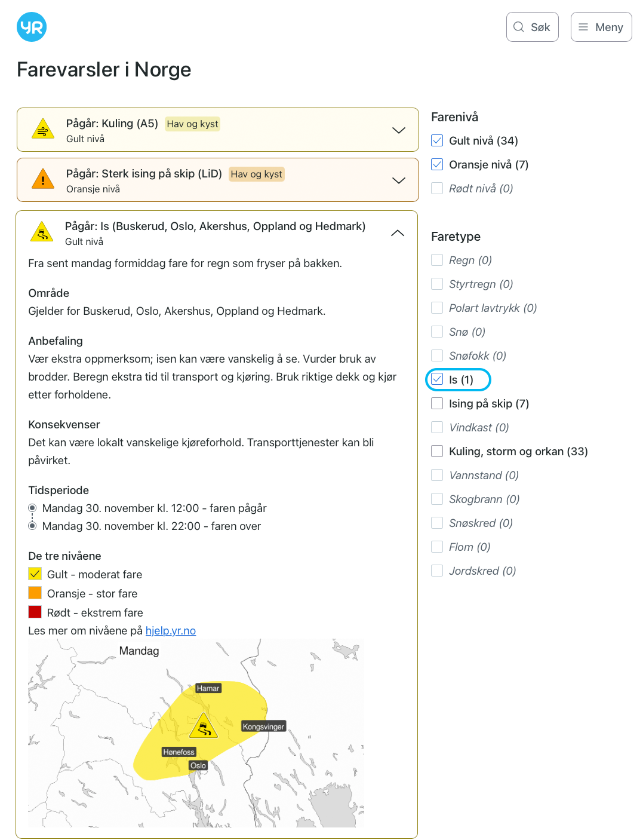Toggle the Polart lavtrykk (0) checkbox
Screen dimensions: 643x840
437,308
